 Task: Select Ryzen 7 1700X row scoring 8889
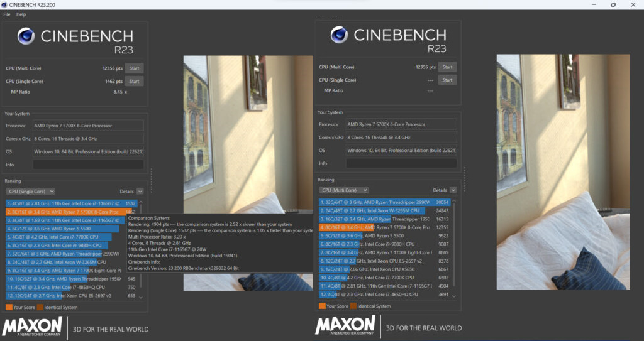pyautogui.click(x=384, y=252)
